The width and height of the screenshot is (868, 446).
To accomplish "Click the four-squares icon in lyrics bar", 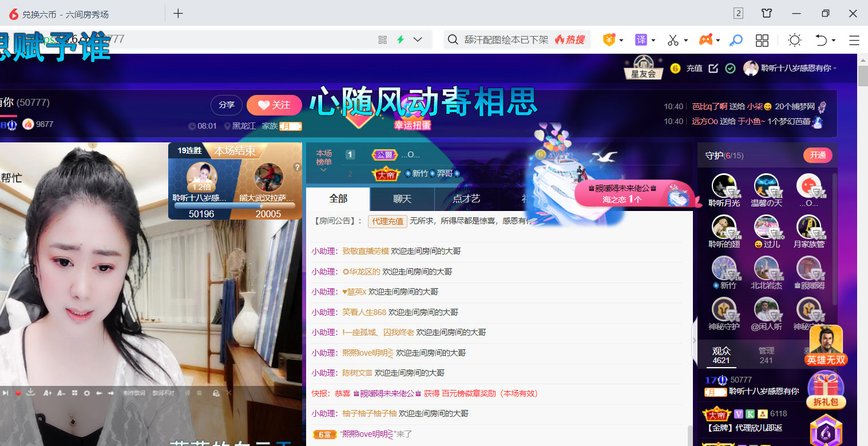I will (74, 393).
